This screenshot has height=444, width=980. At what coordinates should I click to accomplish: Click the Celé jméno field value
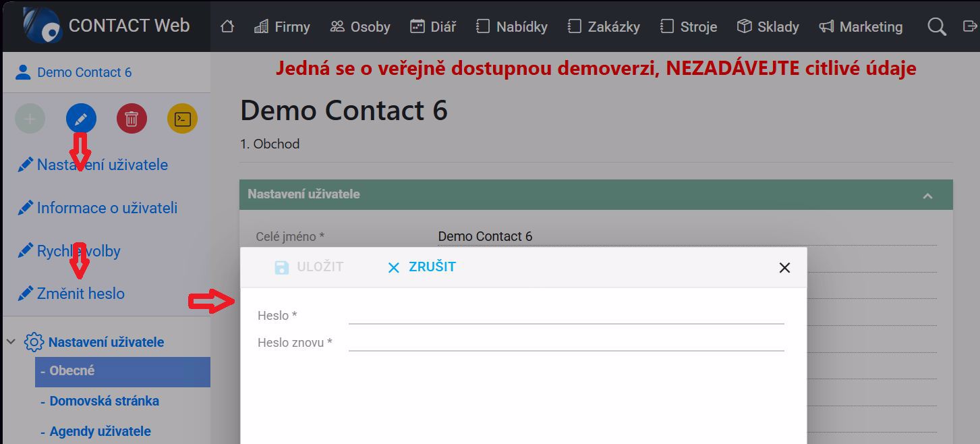pos(687,236)
